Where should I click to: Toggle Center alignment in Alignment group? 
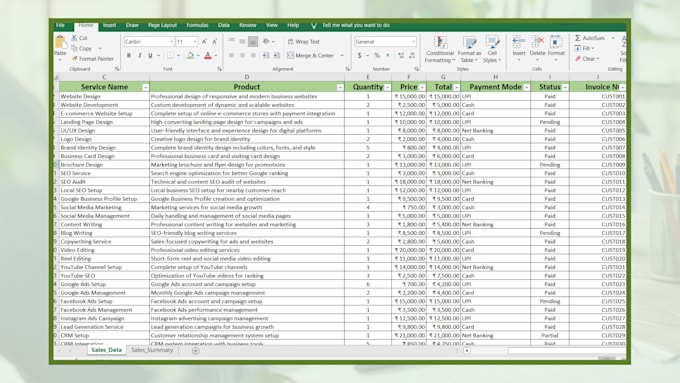point(242,56)
